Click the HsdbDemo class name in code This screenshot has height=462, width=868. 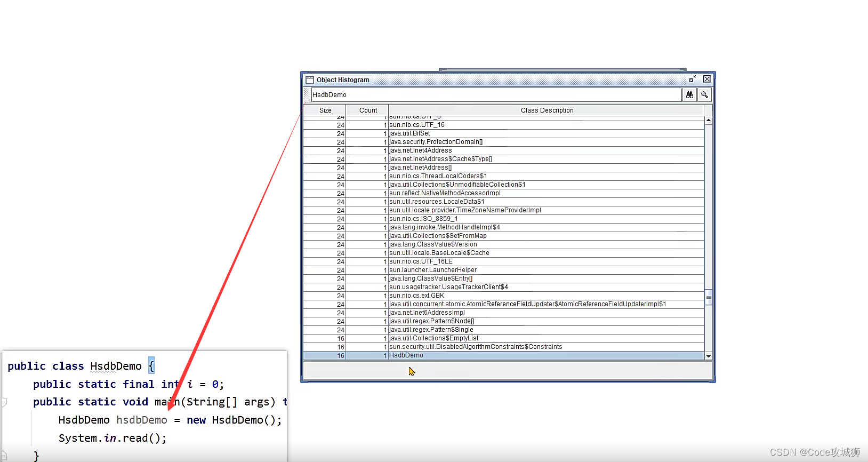click(116, 366)
